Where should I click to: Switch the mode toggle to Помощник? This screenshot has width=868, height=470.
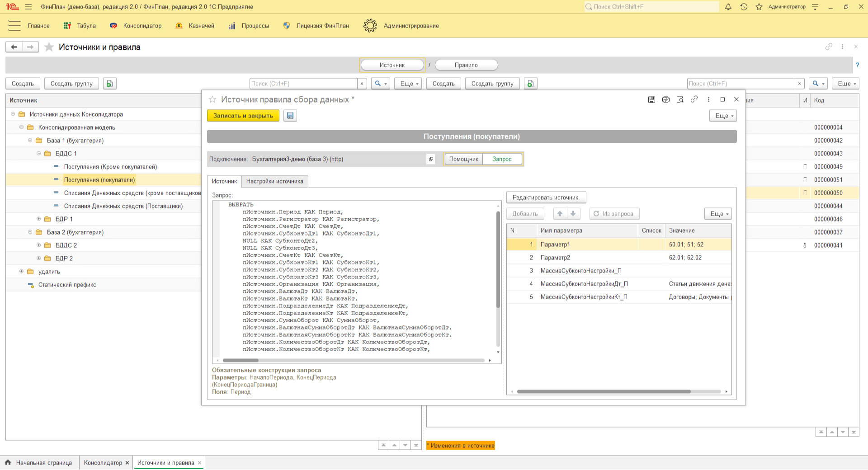[464, 159]
